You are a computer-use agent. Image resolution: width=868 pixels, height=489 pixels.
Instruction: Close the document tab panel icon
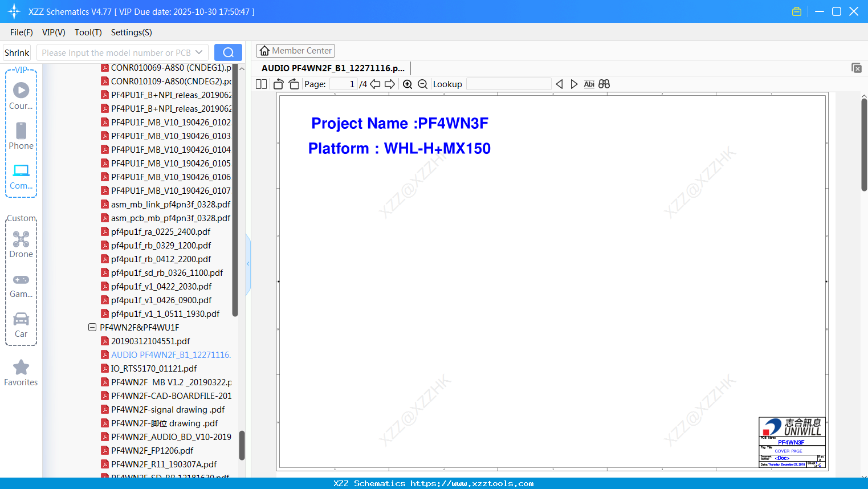click(857, 68)
